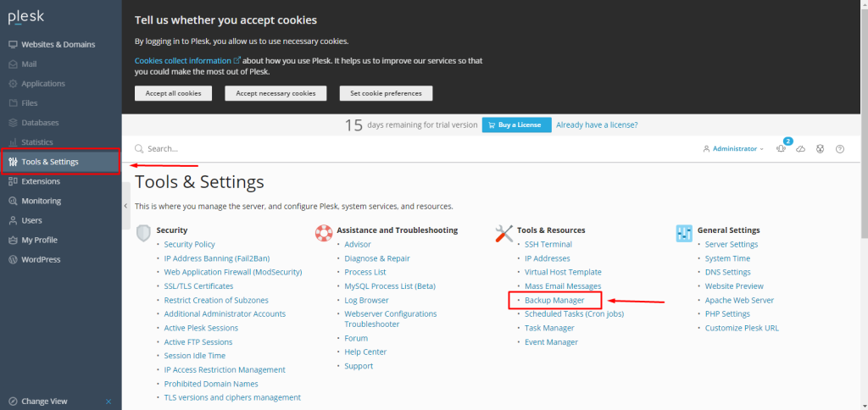
Task: Click the Assistance lifebuoy icon
Action: click(x=323, y=233)
